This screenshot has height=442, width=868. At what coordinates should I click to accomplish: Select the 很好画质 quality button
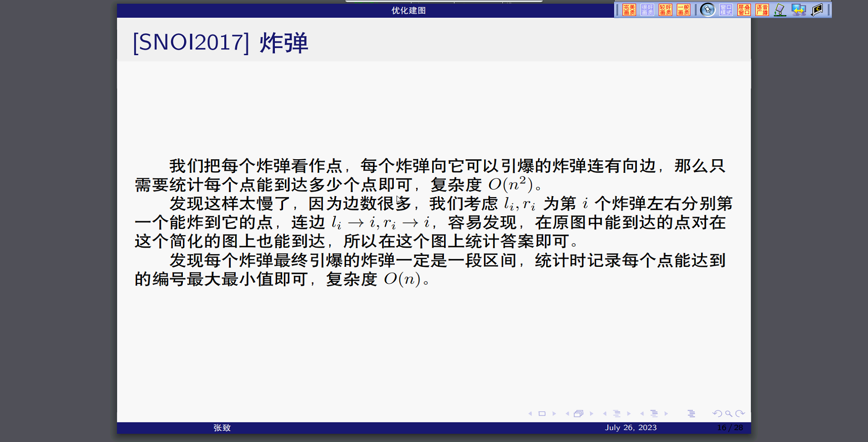point(647,10)
